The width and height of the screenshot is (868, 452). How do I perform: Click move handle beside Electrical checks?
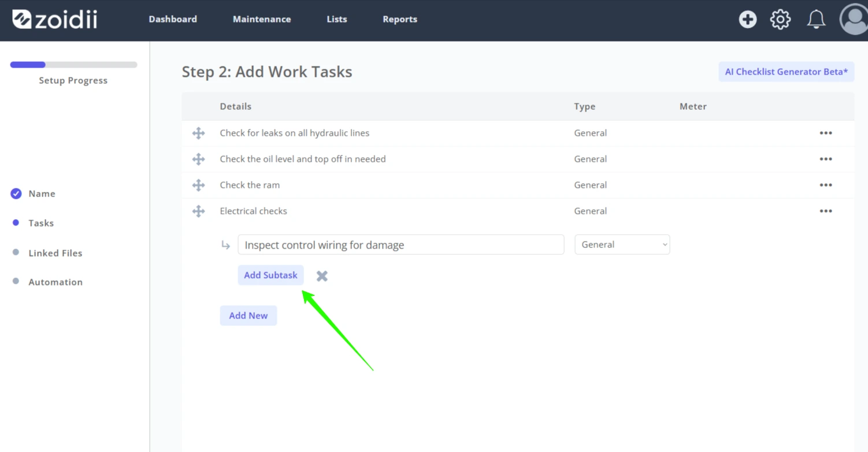click(198, 211)
